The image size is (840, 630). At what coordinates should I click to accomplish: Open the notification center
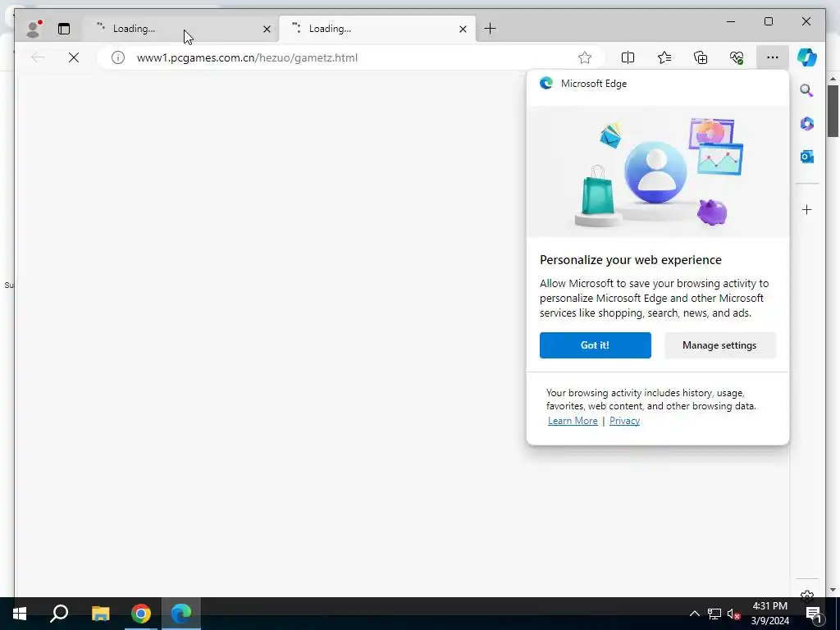[813, 614]
